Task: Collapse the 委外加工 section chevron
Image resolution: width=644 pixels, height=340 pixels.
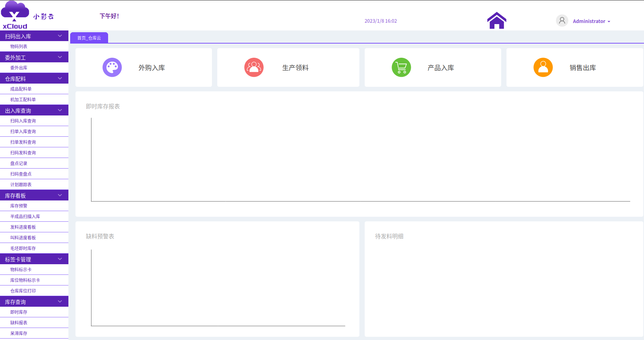Action: coord(60,57)
